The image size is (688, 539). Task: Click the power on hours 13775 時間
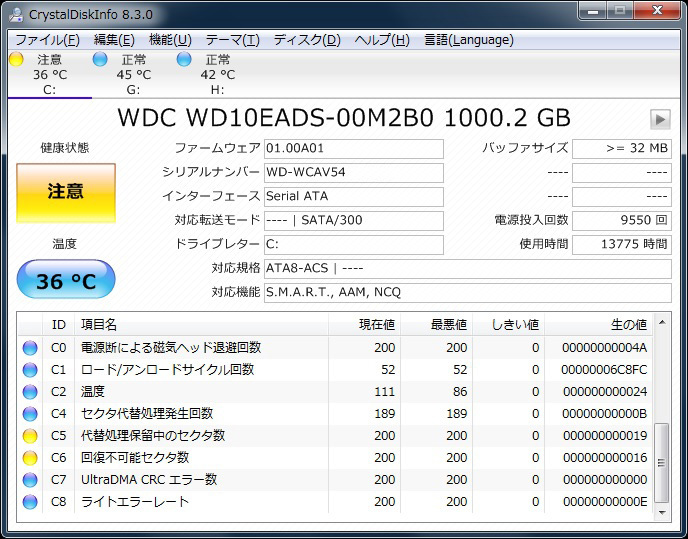622,244
